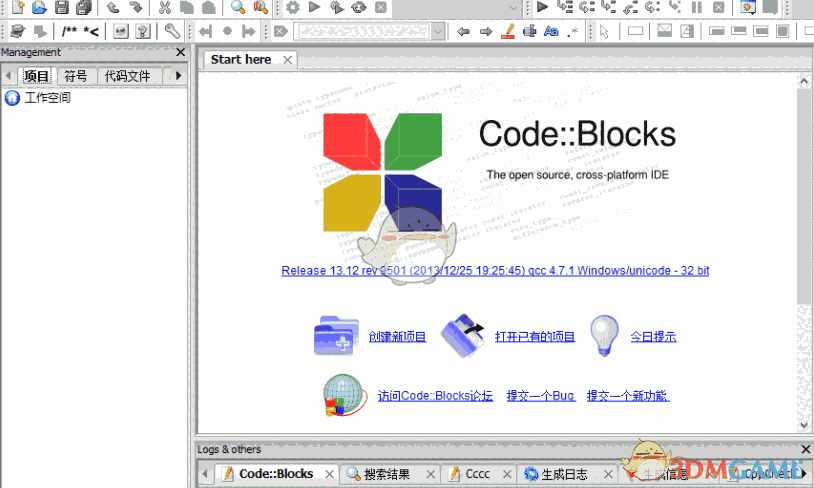Viewport: 814px width, 488px height.
Task: Jump forward with the right bracket arrow
Action: point(249,31)
